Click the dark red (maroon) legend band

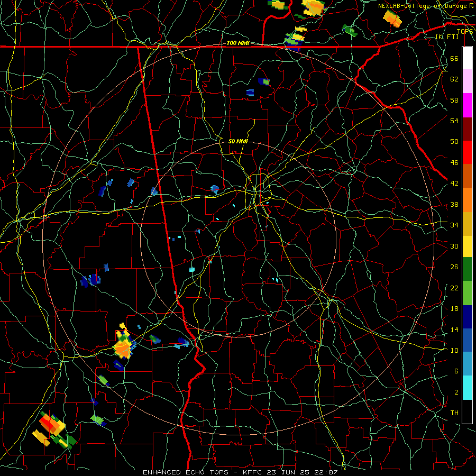click(467, 129)
